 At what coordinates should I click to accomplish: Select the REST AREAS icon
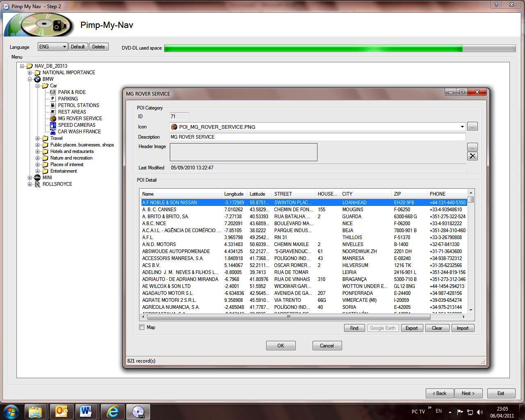pos(52,112)
